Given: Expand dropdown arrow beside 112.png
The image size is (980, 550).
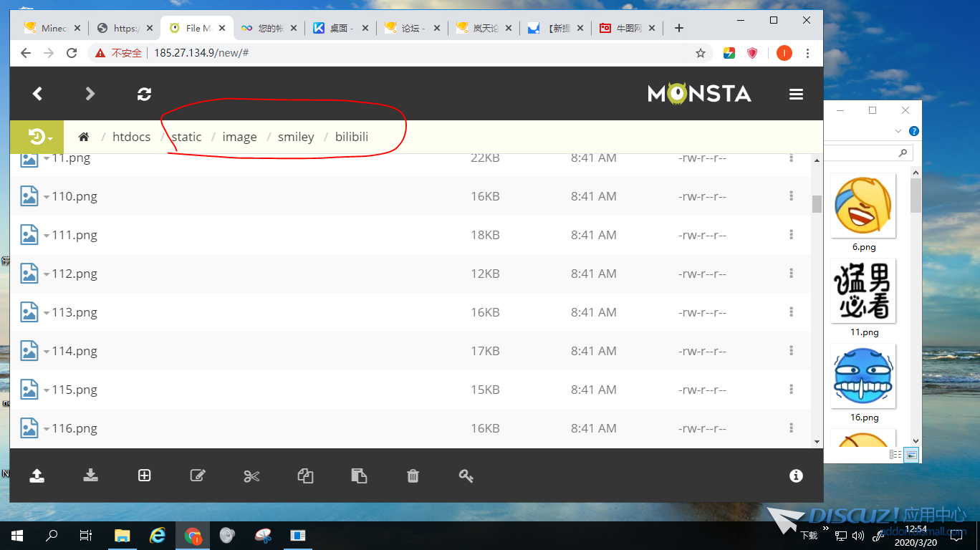Looking at the screenshot, I should point(47,275).
